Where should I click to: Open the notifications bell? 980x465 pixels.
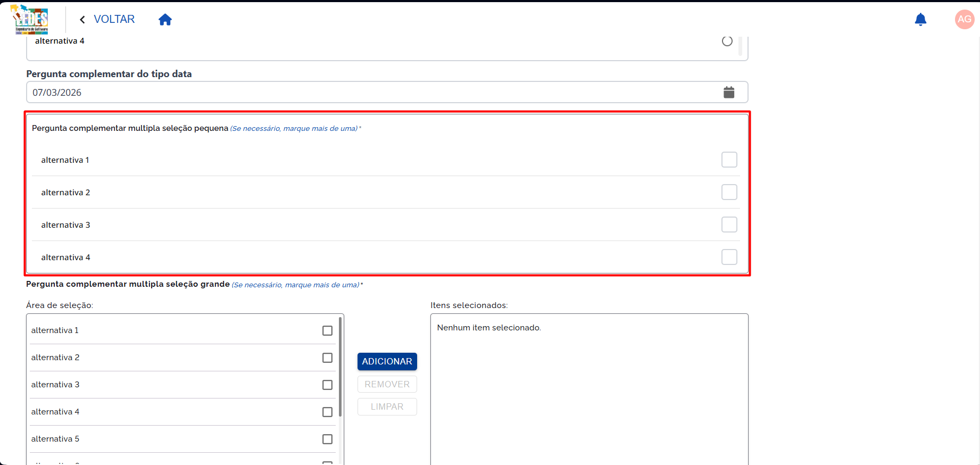[920, 20]
